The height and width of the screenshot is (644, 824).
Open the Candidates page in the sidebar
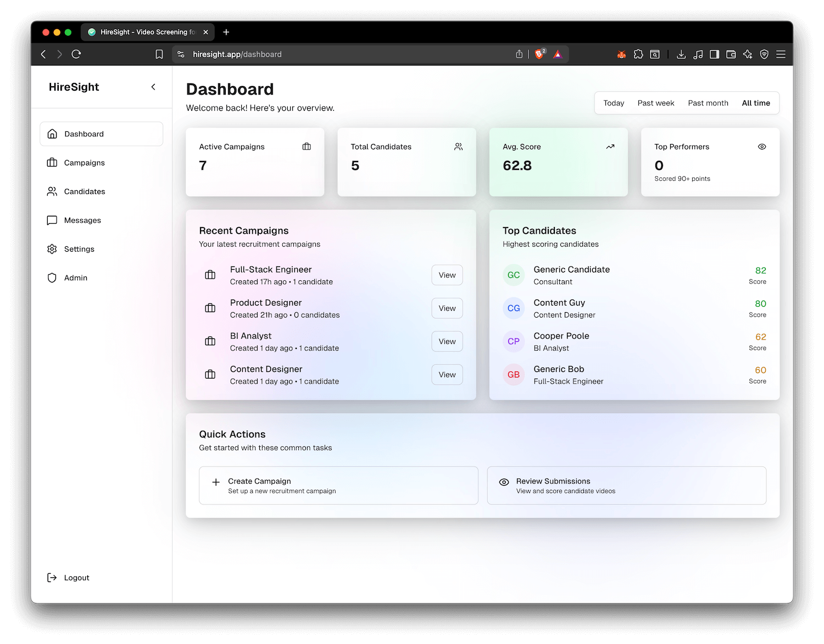tap(84, 191)
